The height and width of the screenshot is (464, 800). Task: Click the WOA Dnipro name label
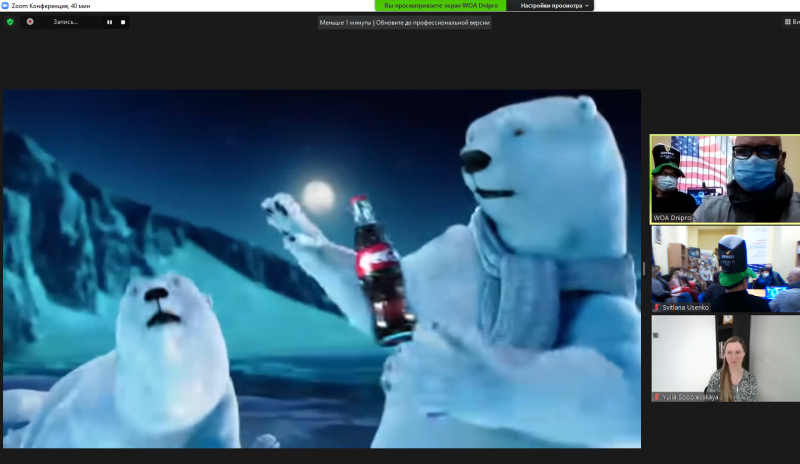(x=672, y=218)
